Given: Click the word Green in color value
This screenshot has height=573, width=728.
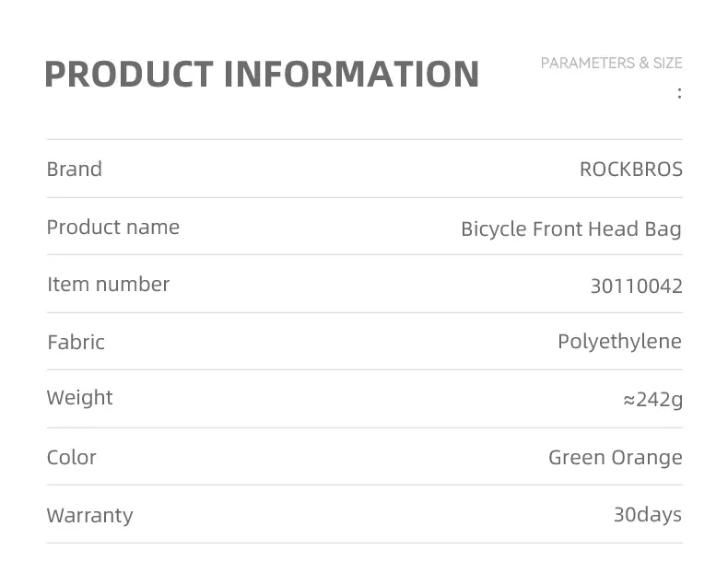Looking at the screenshot, I should pos(577,458).
